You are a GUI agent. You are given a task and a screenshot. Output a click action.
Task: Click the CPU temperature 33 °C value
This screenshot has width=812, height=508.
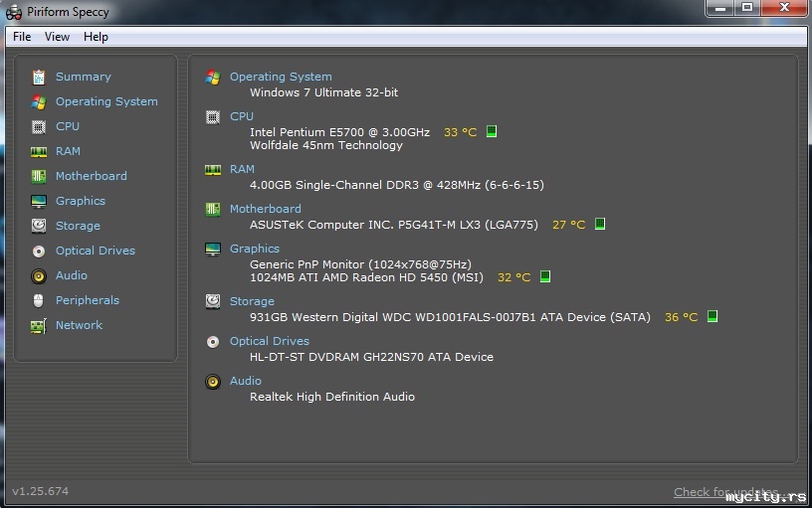pos(461,132)
